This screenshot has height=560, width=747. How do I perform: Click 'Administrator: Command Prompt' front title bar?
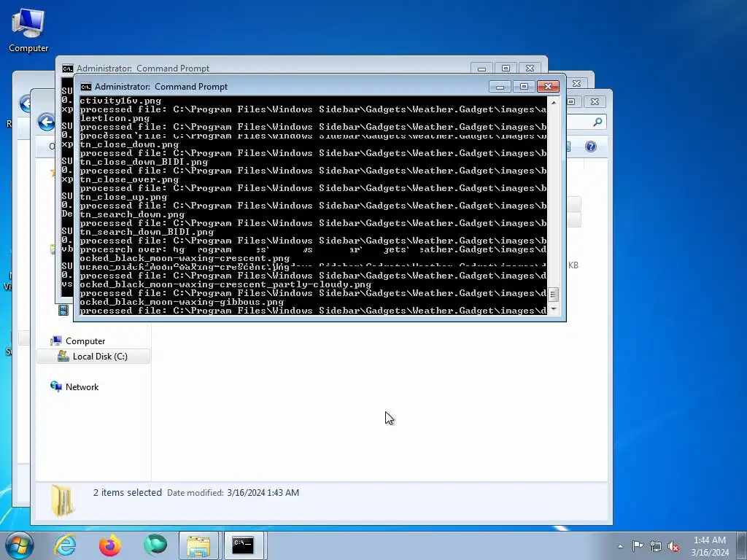tap(161, 87)
